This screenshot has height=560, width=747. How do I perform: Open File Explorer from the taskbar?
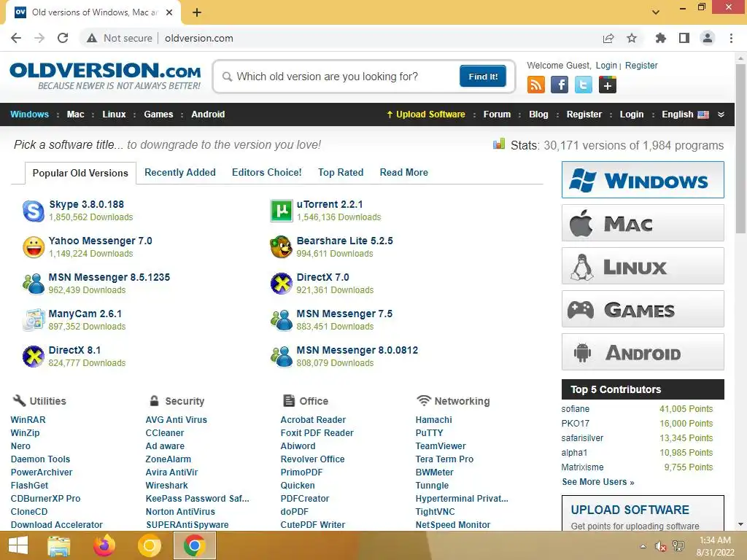pos(59,545)
